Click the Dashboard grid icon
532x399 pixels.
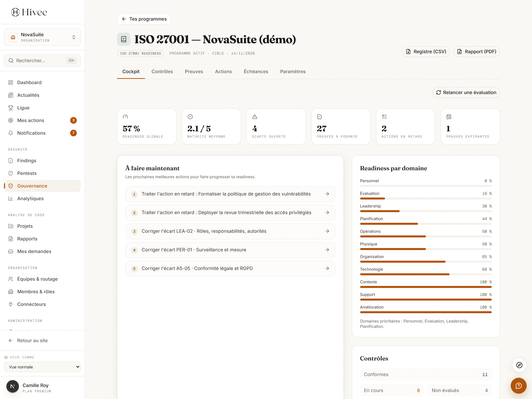click(11, 82)
